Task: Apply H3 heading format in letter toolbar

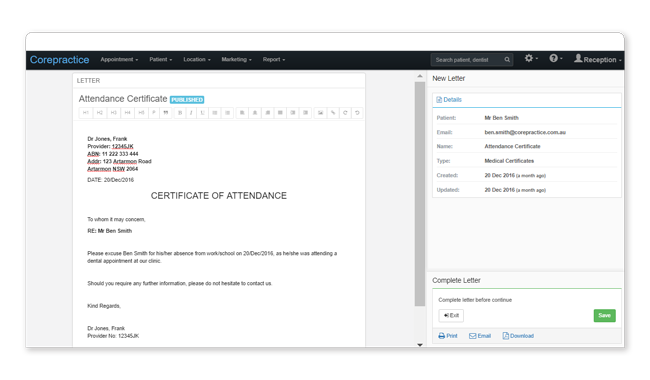Action: click(x=114, y=113)
